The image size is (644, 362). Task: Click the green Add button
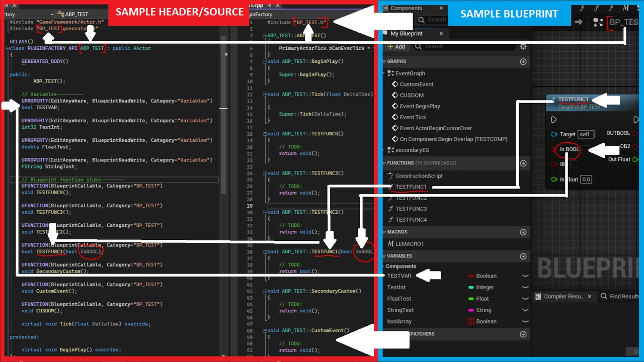click(x=396, y=46)
